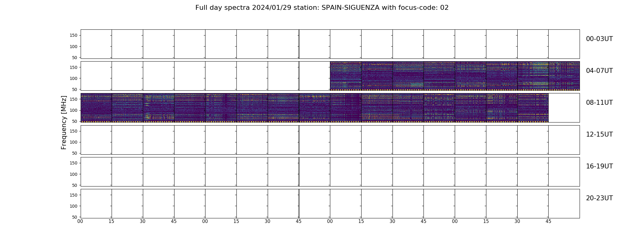644x245 pixels.
Task: Click the spectrogram data in the 04-07UT row
Action: point(455,76)
